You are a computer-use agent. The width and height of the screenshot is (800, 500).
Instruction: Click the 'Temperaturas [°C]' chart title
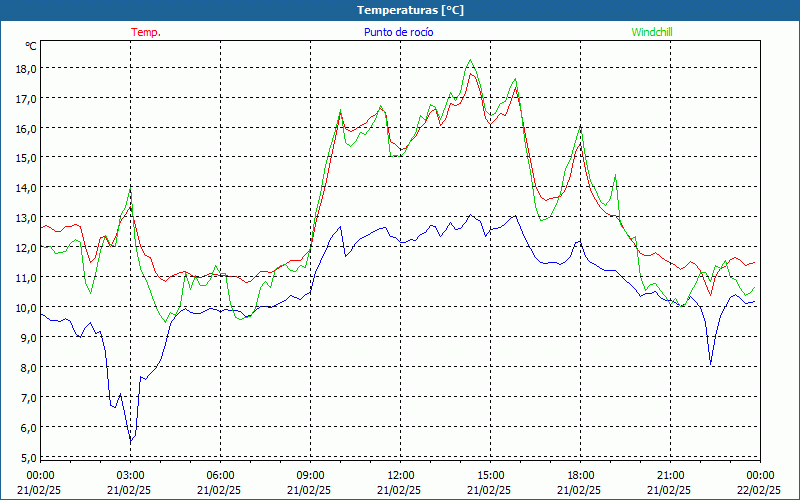[410, 10]
